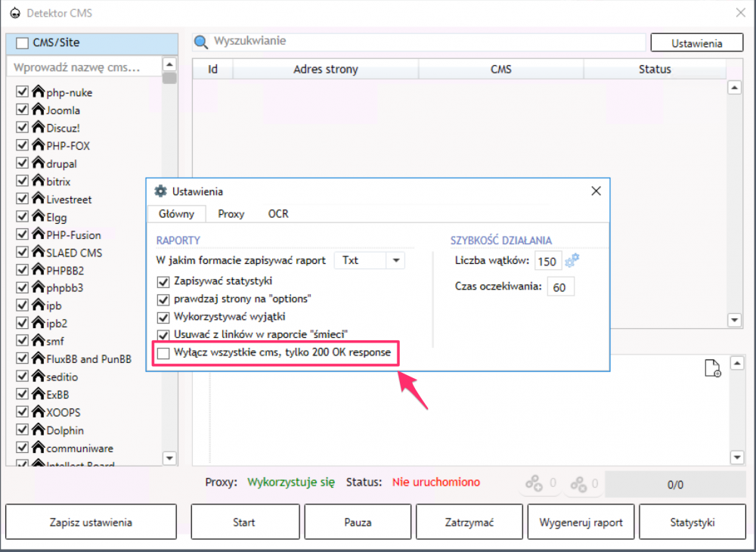Click Wygeneruj raport button
The width and height of the screenshot is (756, 552).
click(x=581, y=522)
